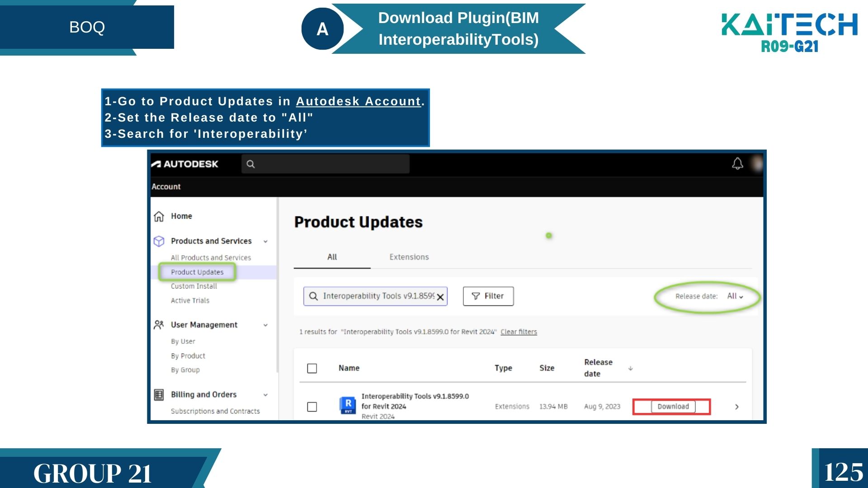Click the user profile avatar
Image resolution: width=868 pixels, height=488 pixels.
point(756,164)
